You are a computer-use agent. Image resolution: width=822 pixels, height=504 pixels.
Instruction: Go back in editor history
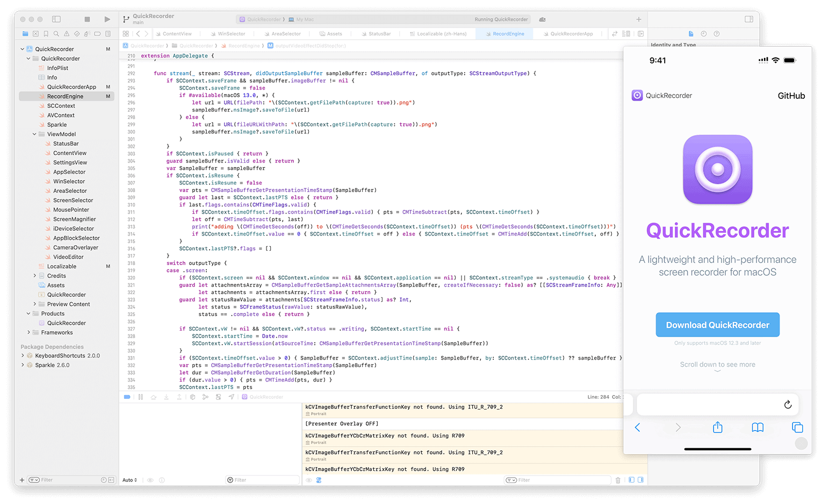click(138, 34)
